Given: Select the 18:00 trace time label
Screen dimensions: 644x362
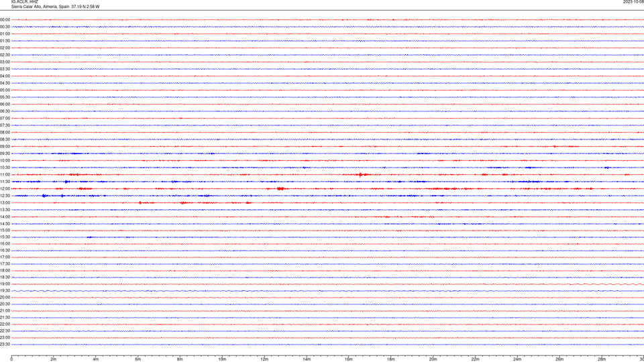Looking at the screenshot, I should [5, 271].
